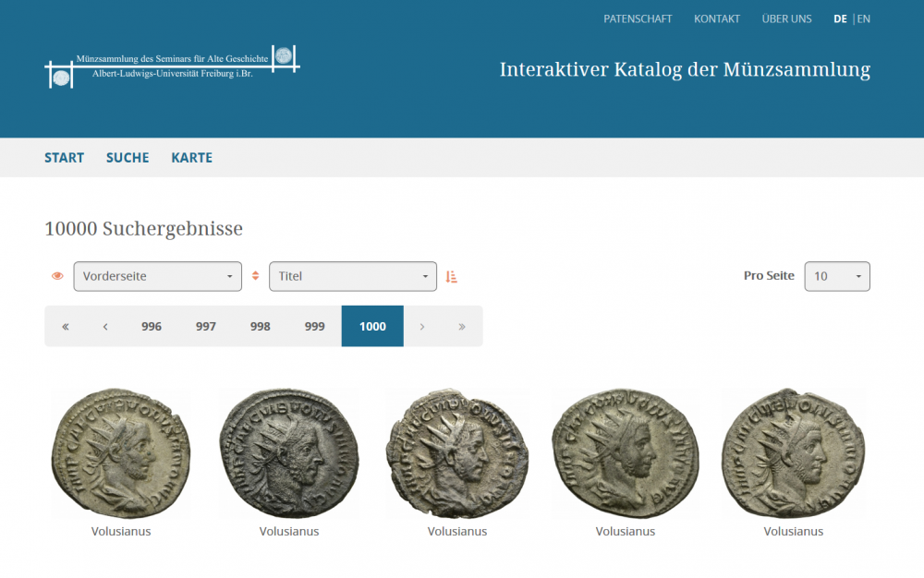Open the KONTAKT link

click(717, 18)
